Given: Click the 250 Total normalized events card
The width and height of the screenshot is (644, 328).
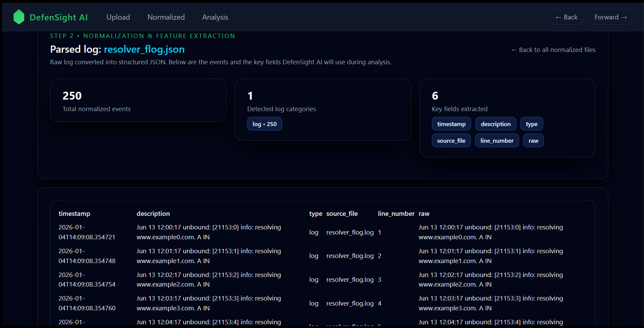Looking at the screenshot, I should 138,100.
